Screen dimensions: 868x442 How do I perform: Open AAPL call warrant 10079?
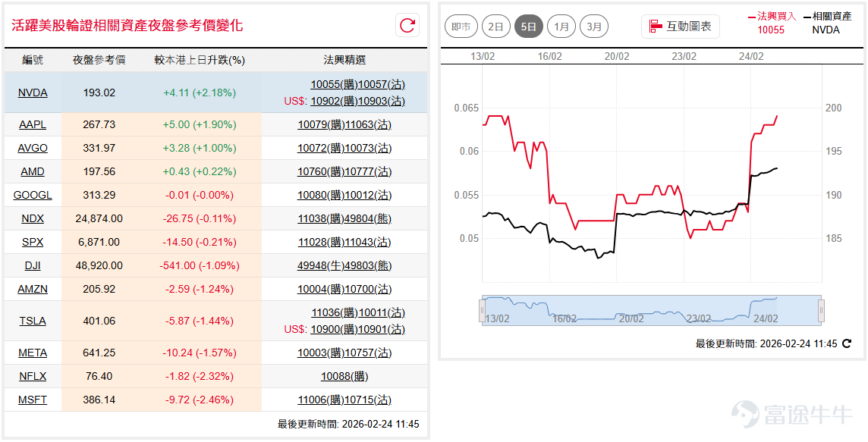[x=321, y=124]
